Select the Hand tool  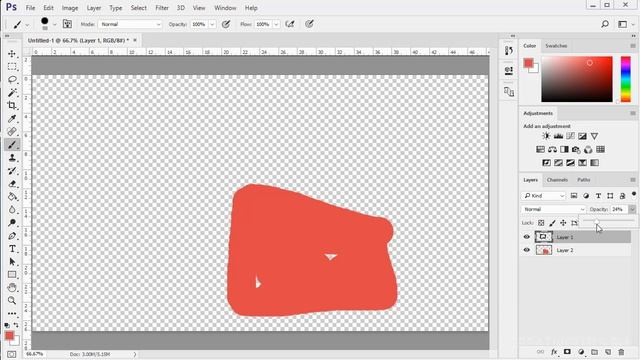12,288
